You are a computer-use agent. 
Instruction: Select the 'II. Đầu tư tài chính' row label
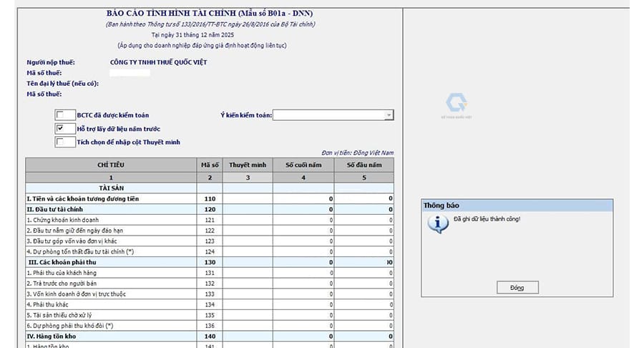111,209
